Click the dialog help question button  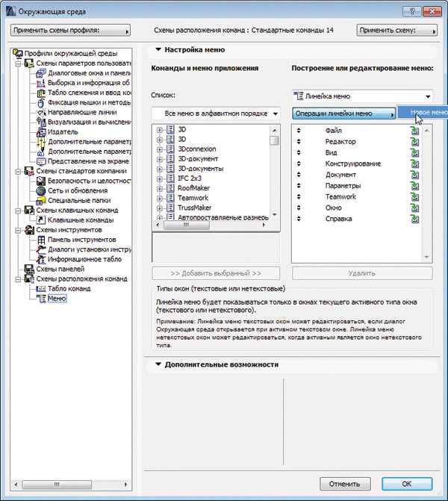click(x=411, y=12)
